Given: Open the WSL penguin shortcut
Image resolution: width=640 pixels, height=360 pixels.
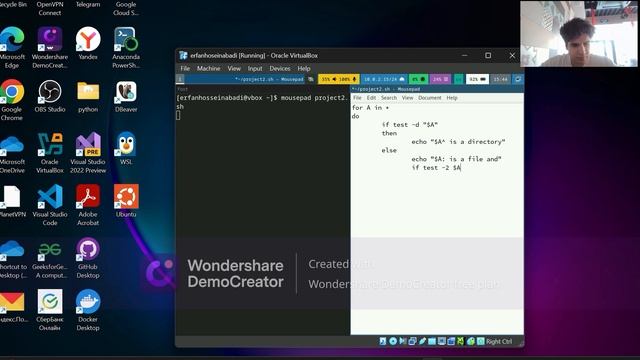Looking at the screenshot, I should click(126, 149).
